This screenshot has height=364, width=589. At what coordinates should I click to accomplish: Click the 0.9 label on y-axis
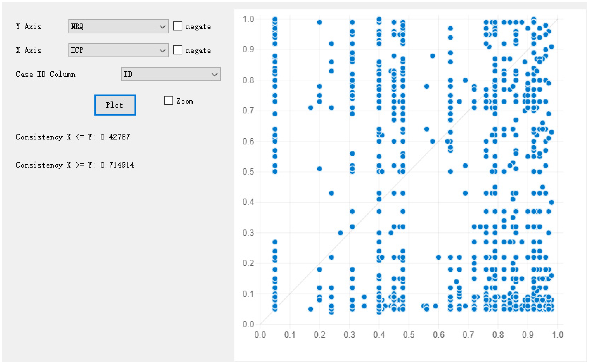click(x=248, y=49)
